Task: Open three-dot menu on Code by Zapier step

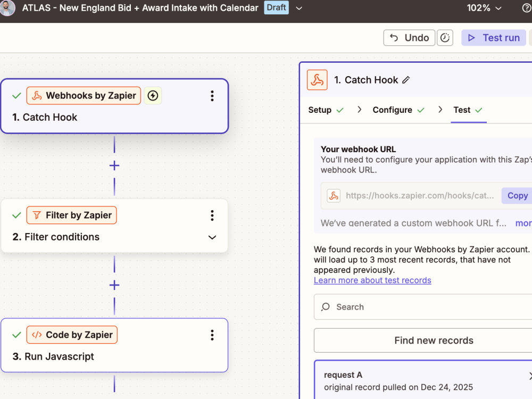Action: point(212,335)
